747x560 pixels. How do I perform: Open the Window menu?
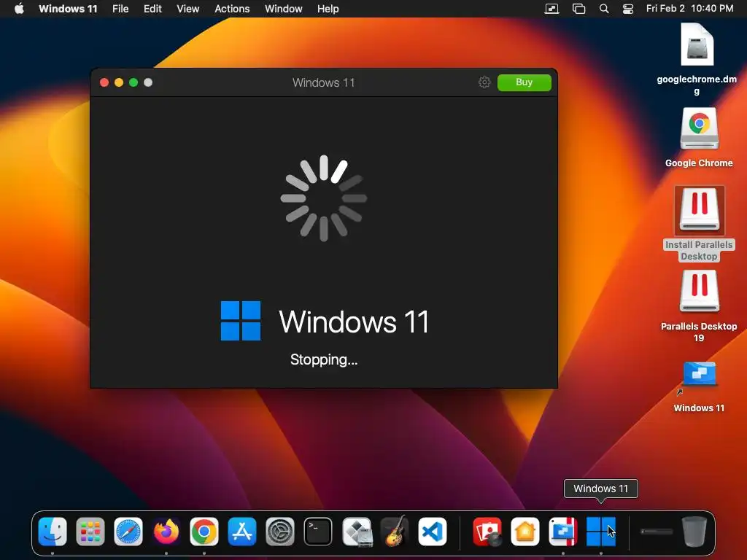click(284, 9)
